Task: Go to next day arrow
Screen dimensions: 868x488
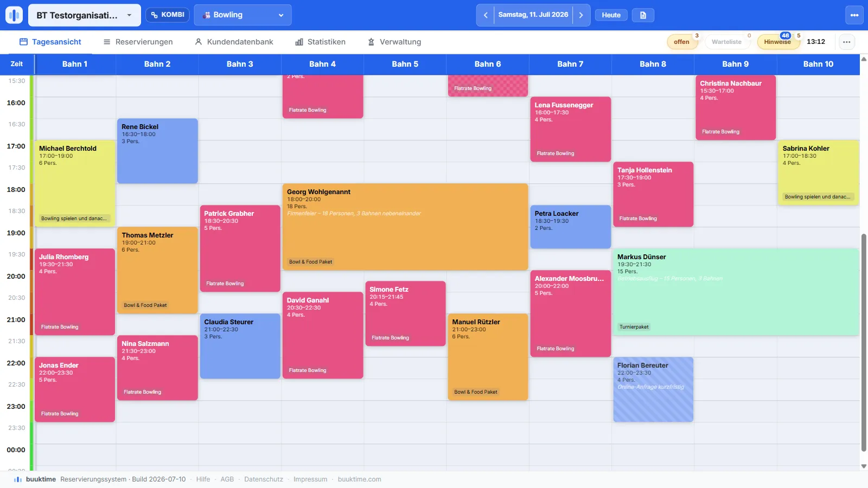Action: (581, 15)
